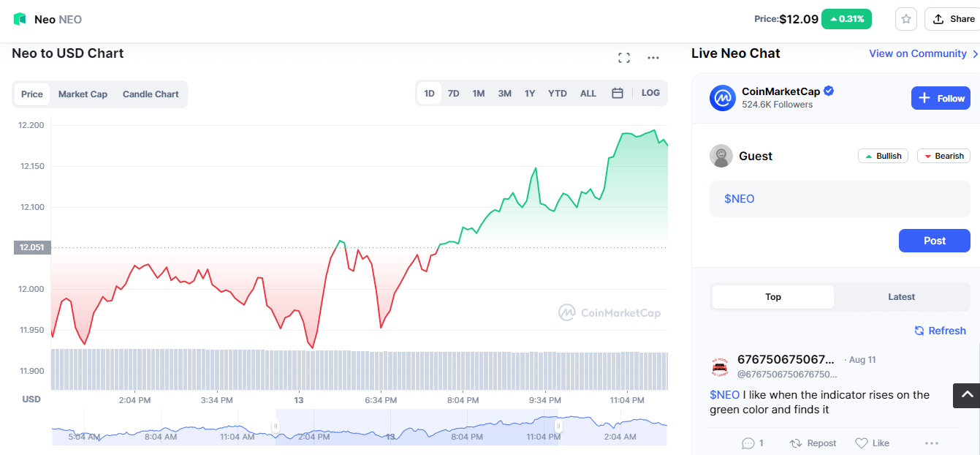This screenshot has width=980, height=455.
Task: Click the Neo logo icon
Action: click(x=20, y=19)
